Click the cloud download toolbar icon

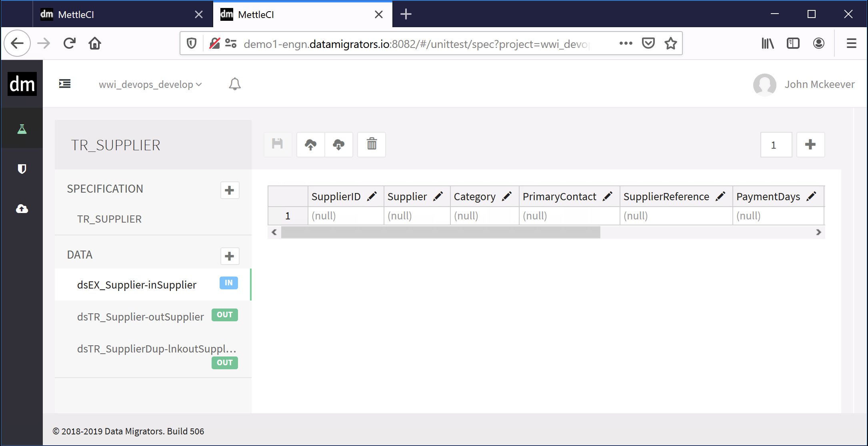pyautogui.click(x=338, y=144)
